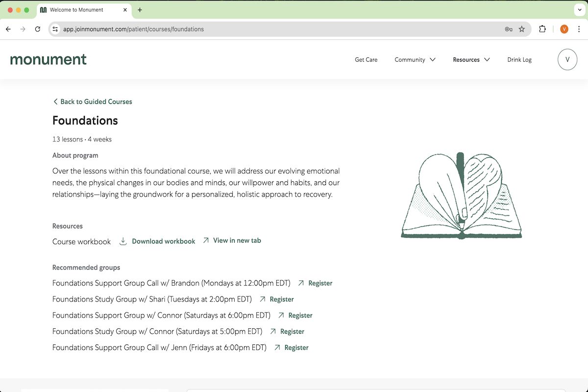Register for Connor's Saturday 5:00pm Study Group
Viewport: 588px width, 392px height.
[x=293, y=331]
